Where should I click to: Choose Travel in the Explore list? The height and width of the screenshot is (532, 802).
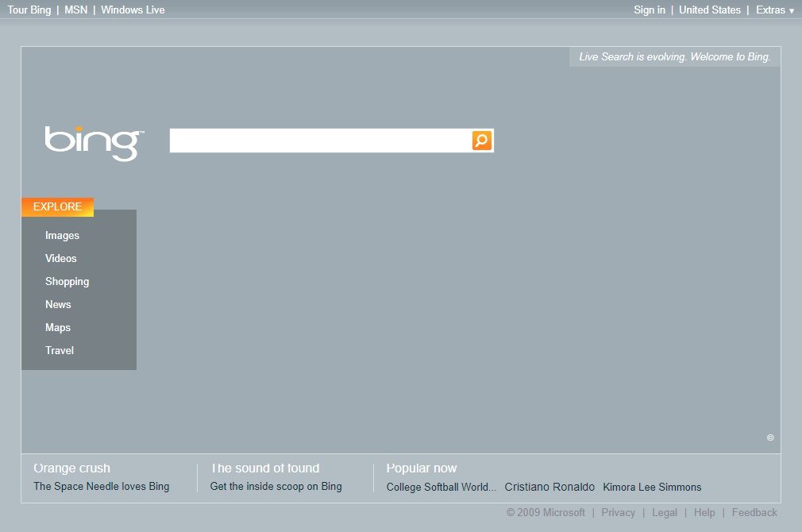point(60,350)
